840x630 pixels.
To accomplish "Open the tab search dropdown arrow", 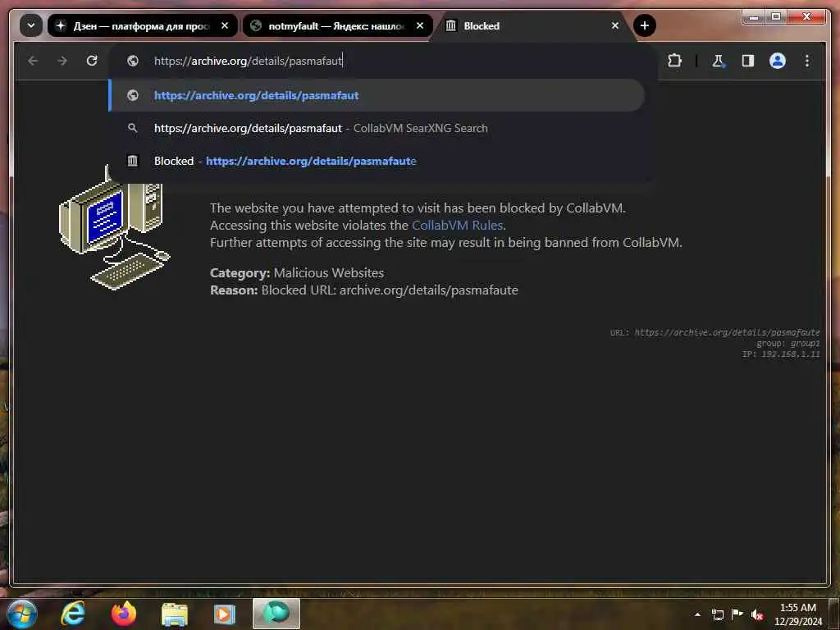I will 31,25.
